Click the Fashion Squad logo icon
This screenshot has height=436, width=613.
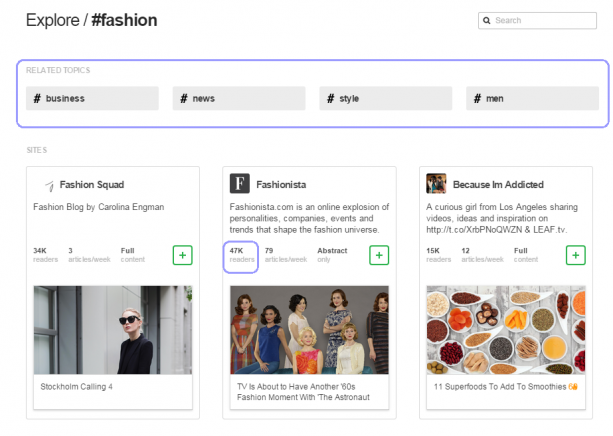pos(49,185)
